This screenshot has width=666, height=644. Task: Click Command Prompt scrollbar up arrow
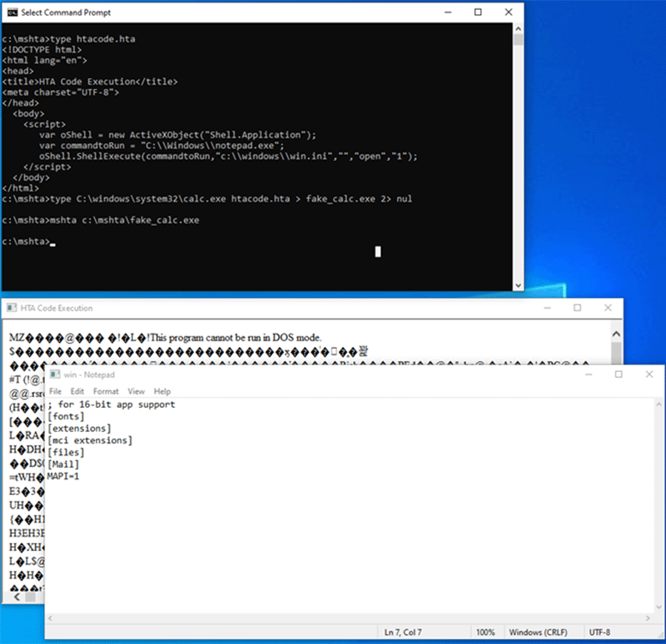pos(518,29)
